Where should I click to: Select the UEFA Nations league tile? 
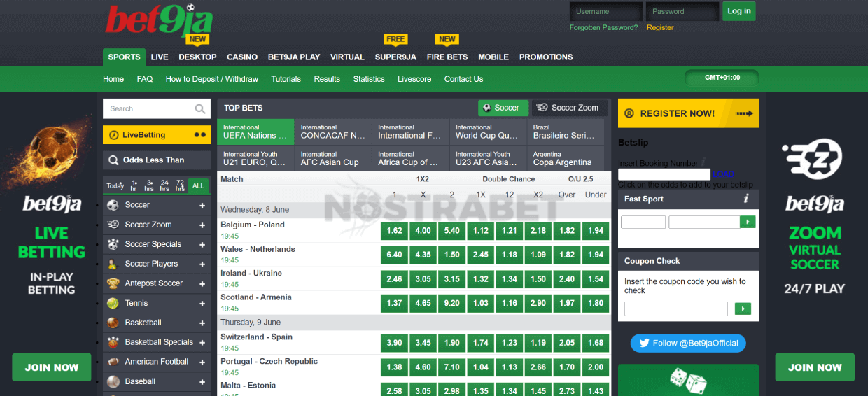(256, 132)
